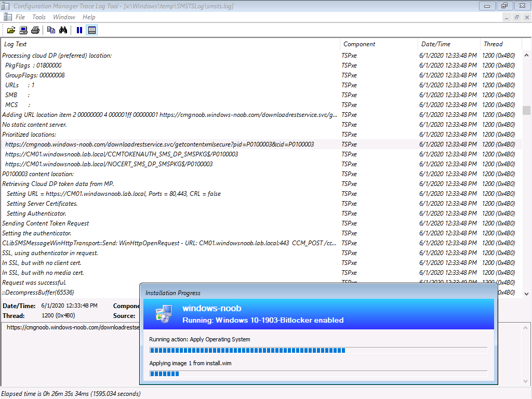The width and height of the screenshot is (532, 399).
Task: Click the Apply Operating System progress bar
Action: pos(318,351)
